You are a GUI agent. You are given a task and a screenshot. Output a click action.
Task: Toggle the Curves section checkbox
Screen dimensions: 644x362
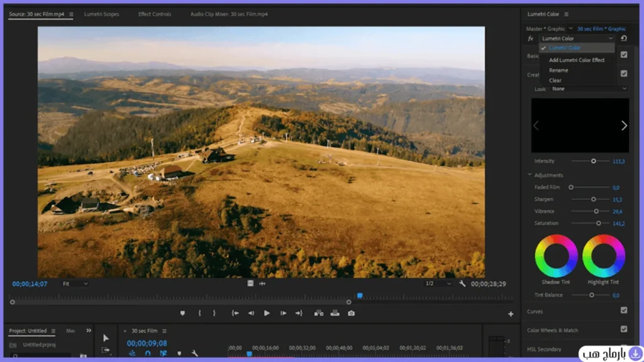tap(624, 310)
